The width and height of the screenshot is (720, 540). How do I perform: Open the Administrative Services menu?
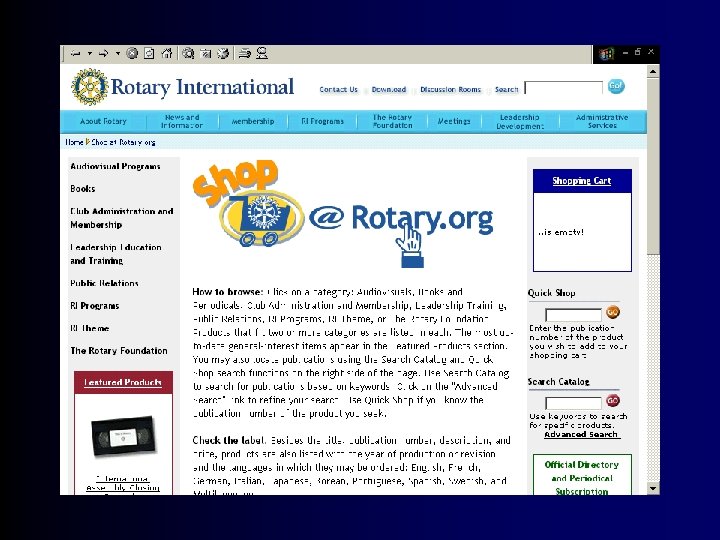coord(602,121)
